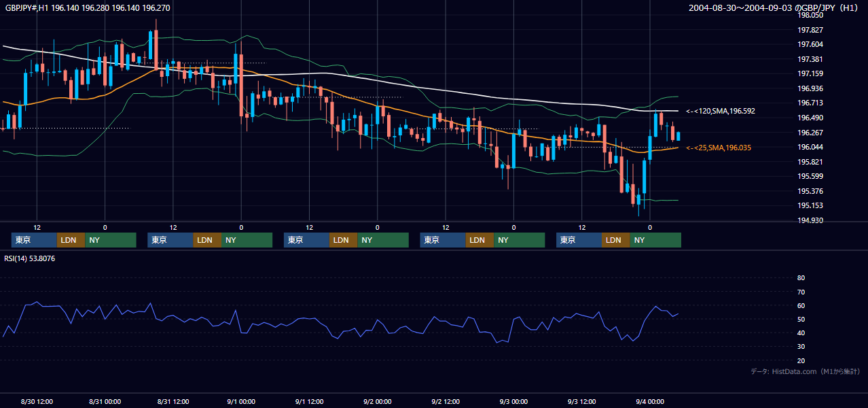Click the GBPJPY#,H1 chart title text
The width and height of the screenshot is (868, 408).
tap(88, 7)
